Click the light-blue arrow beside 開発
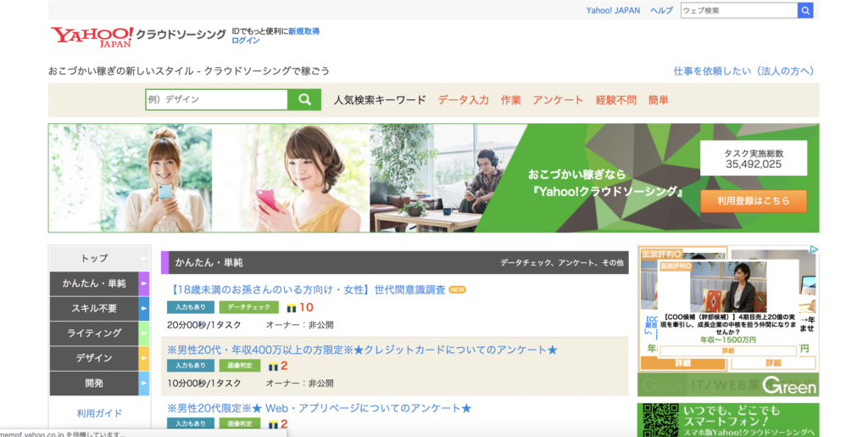This screenshot has height=437, width=868. click(x=144, y=384)
